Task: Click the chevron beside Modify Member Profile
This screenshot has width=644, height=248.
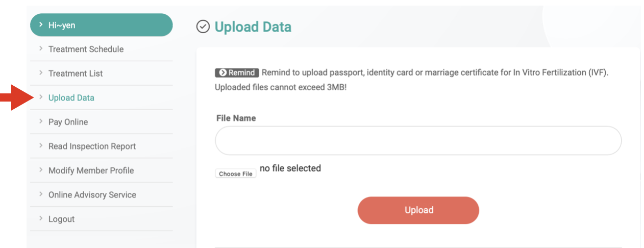Action: click(41, 170)
